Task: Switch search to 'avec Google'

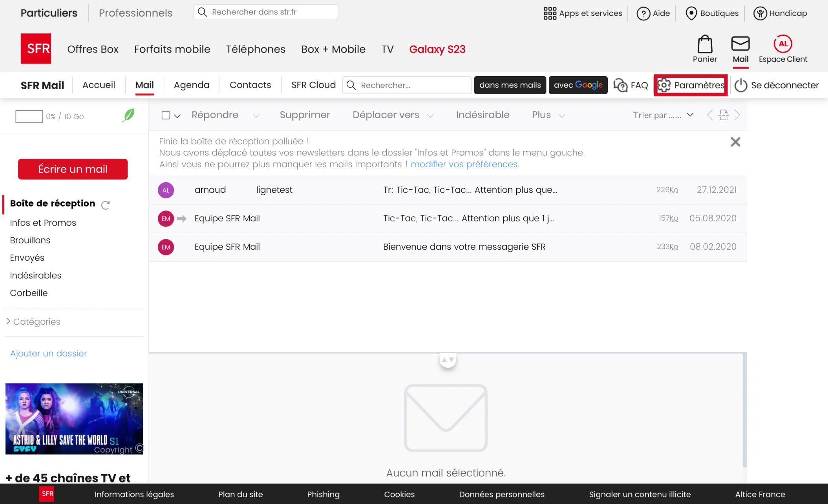Action: [x=578, y=85]
